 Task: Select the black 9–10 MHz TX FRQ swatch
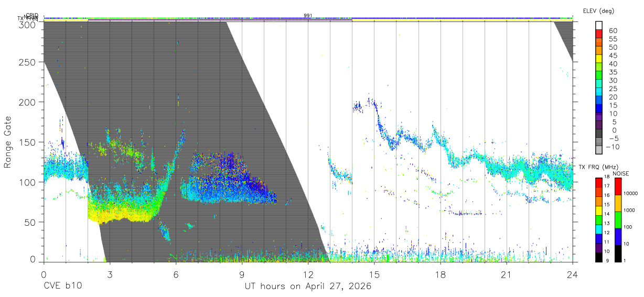pos(599,256)
